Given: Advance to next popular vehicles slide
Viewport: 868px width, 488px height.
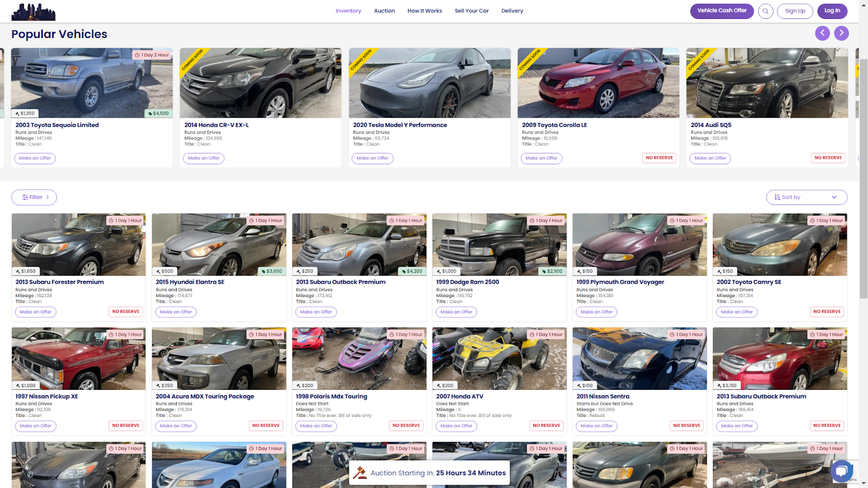Looking at the screenshot, I should click(x=841, y=33).
